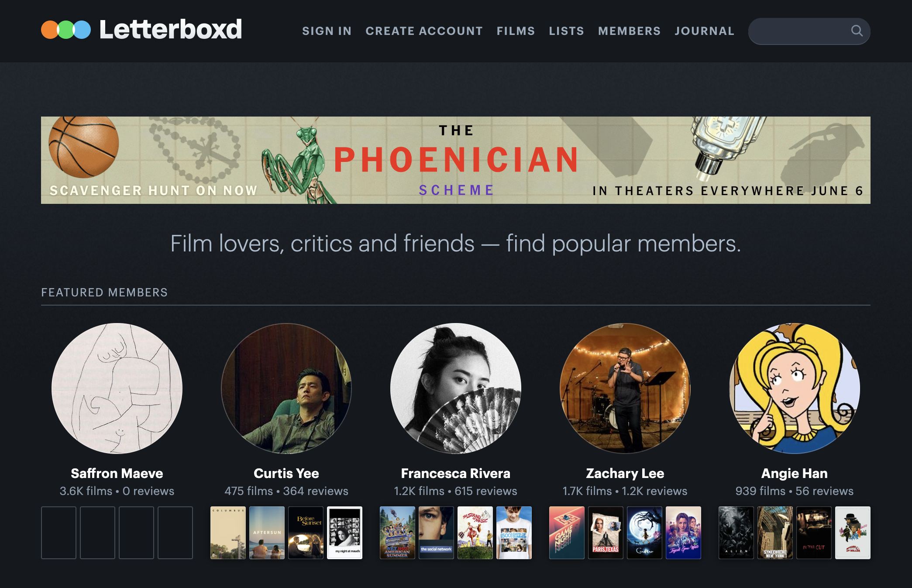Click the Francesca Rivera name link
Screen dimensions: 912x588
pos(456,474)
